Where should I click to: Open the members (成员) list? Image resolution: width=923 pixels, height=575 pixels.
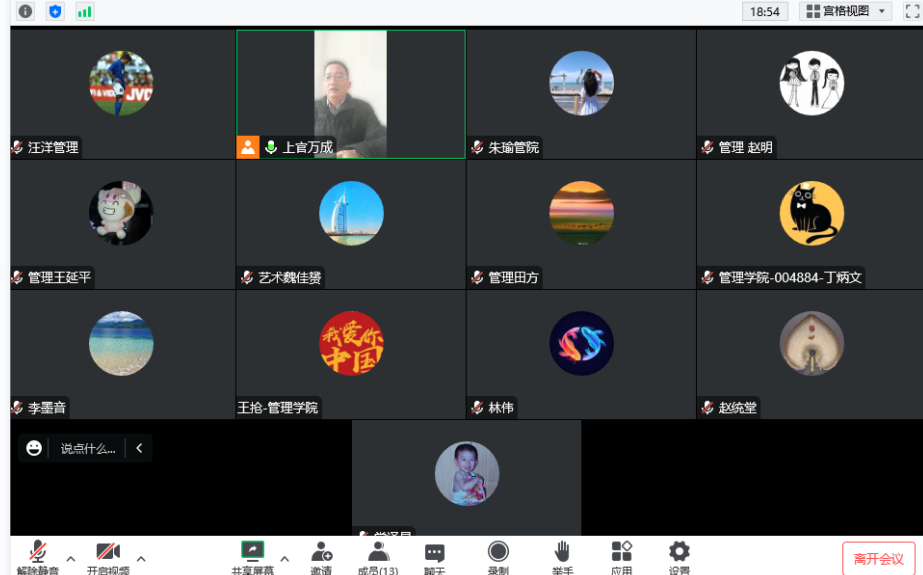(378, 554)
